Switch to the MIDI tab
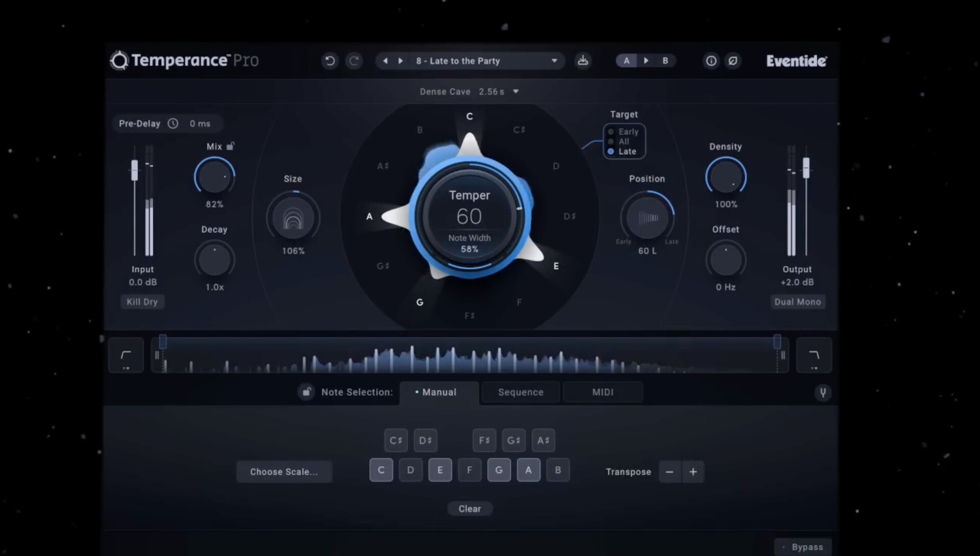This screenshot has width=980, height=556. [602, 392]
